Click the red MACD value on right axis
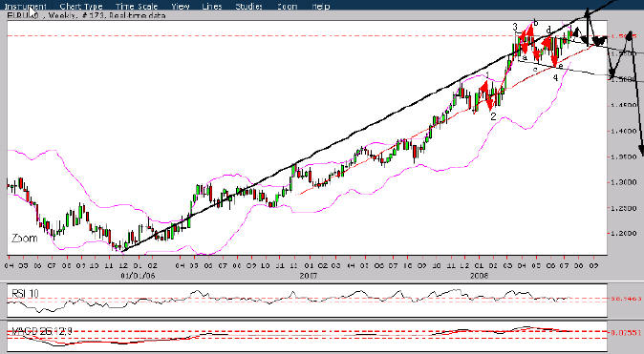Image resolution: width=644 pixels, height=354 pixels. click(x=625, y=333)
